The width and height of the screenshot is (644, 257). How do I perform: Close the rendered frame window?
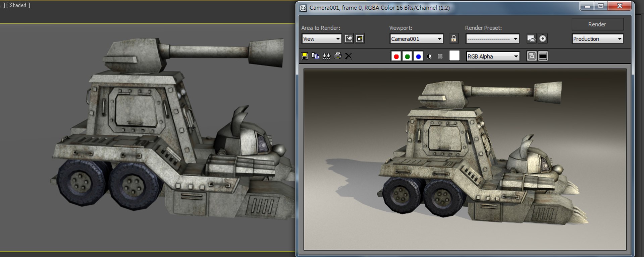pos(620,6)
